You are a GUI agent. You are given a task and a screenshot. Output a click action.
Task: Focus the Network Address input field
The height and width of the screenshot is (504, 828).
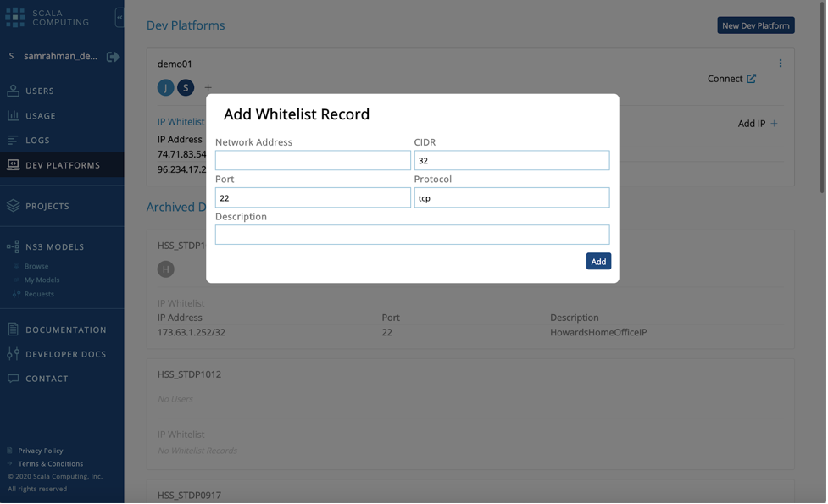point(313,161)
